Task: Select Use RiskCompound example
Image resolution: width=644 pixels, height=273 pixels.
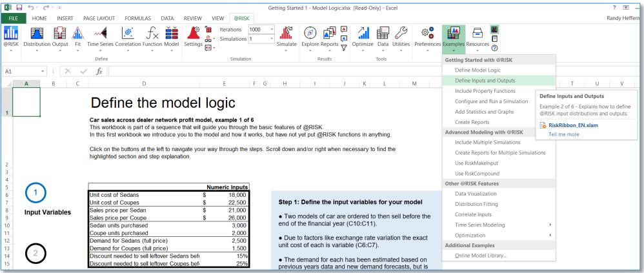Action: coord(498,173)
